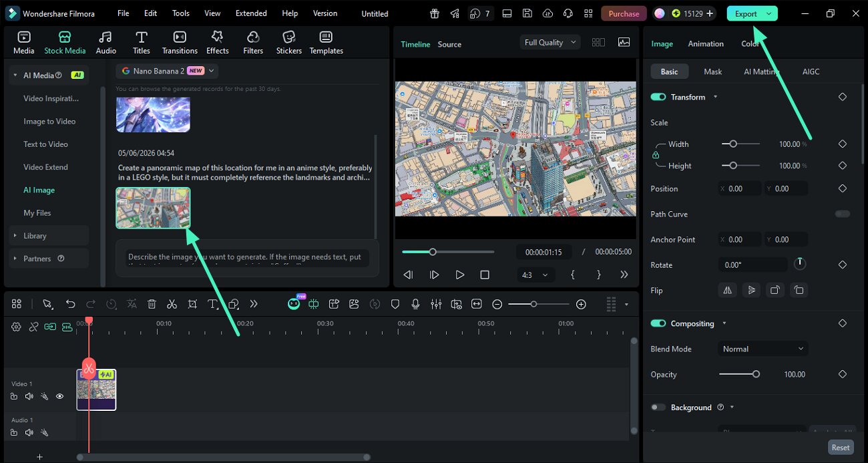The height and width of the screenshot is (463, 868).
Task: Click the Transform keyframe diamond
Action: (x=842, y=97)
